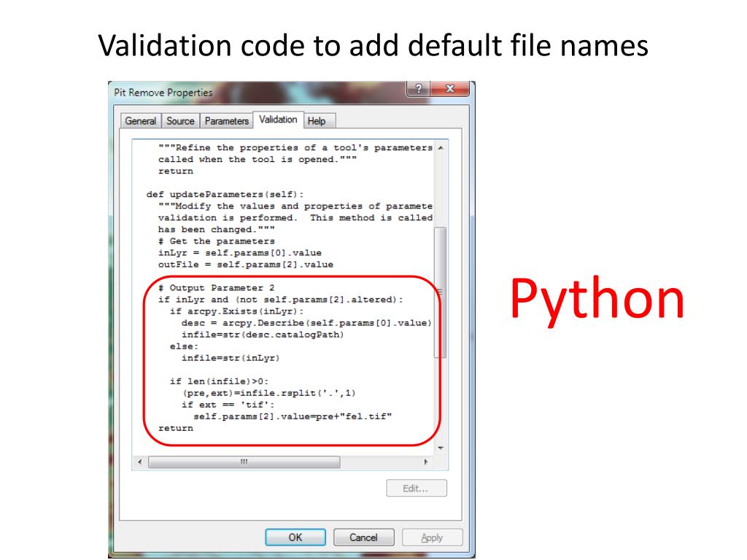This screenshot has height=560, width=747.
Task: Click the last 'return' line in code
Action: tap(176, 428)
